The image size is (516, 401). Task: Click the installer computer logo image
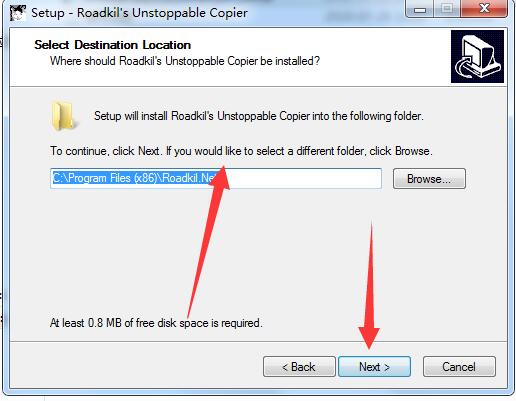(477, 56)
